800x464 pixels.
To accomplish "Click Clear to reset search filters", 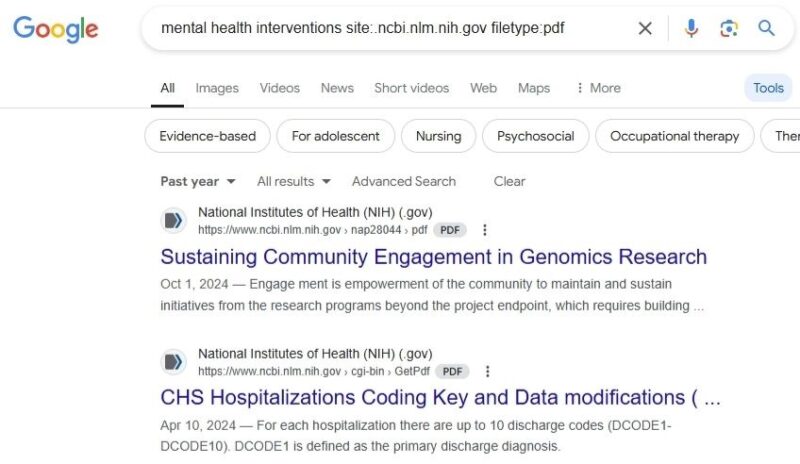I will click(x=509, y=181).
